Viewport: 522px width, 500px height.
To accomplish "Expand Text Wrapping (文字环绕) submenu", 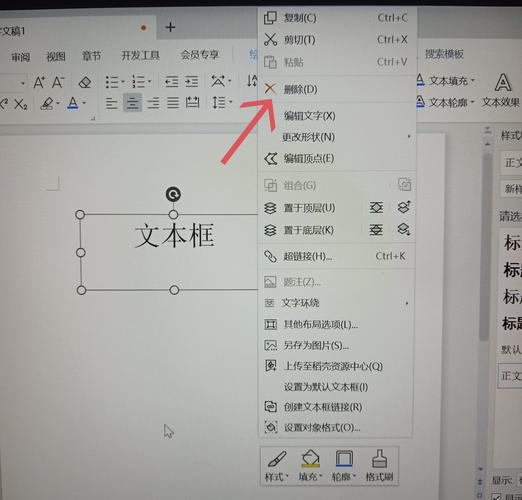I will pos(336,303).
